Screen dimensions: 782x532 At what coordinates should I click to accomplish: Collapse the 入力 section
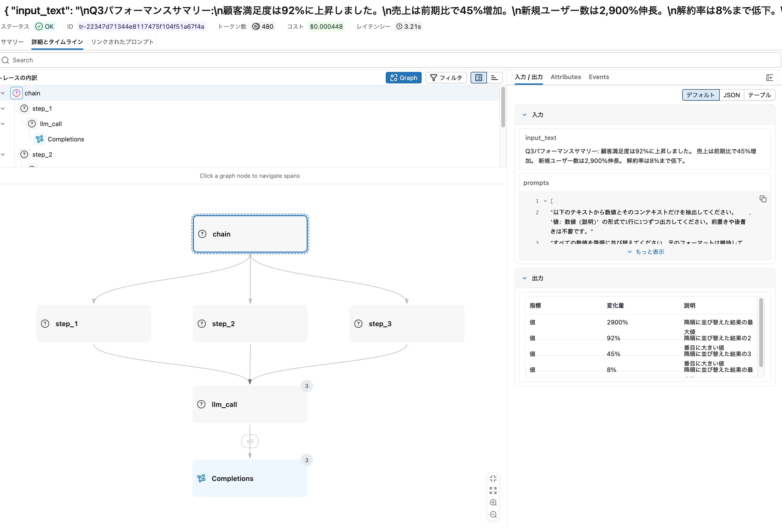point(524,115)
